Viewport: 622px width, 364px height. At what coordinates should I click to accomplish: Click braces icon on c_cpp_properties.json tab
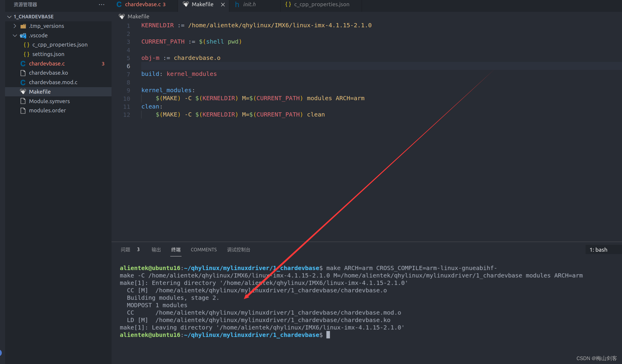click(288, 4)
